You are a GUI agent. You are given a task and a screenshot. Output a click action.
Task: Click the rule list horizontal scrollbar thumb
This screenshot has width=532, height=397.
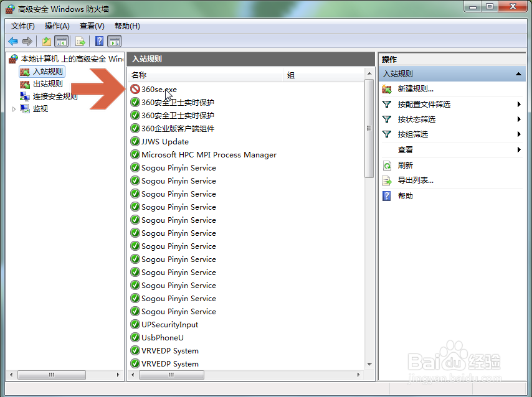click(x=171, y=375)
